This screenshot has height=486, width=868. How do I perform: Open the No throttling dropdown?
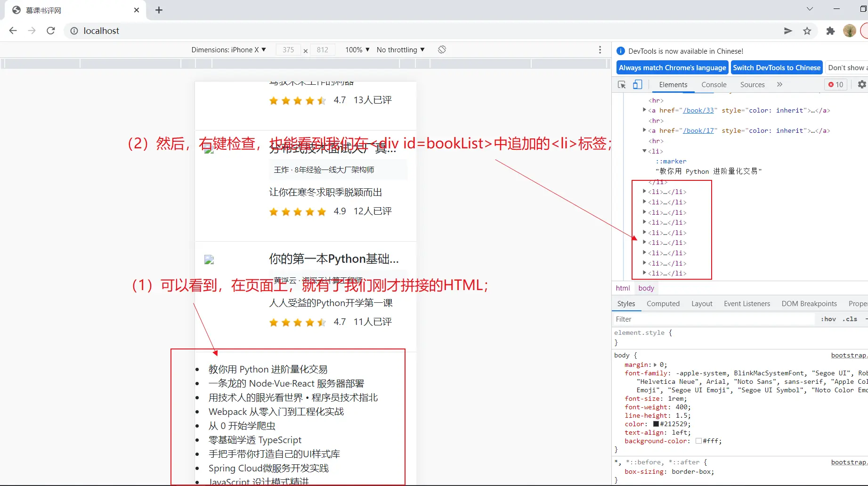pyautogui.click(x=400, y=50)
